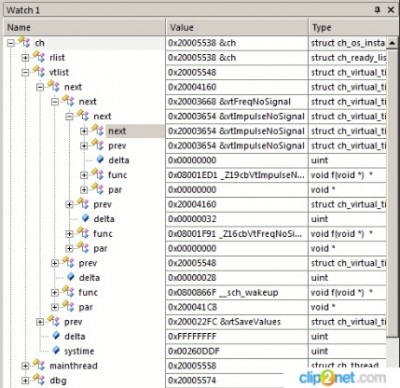Image resolution: width=400 pixels, height=388 pixels.
Task: Click value 0xFFFFFFFF
Action: [192, 336]
